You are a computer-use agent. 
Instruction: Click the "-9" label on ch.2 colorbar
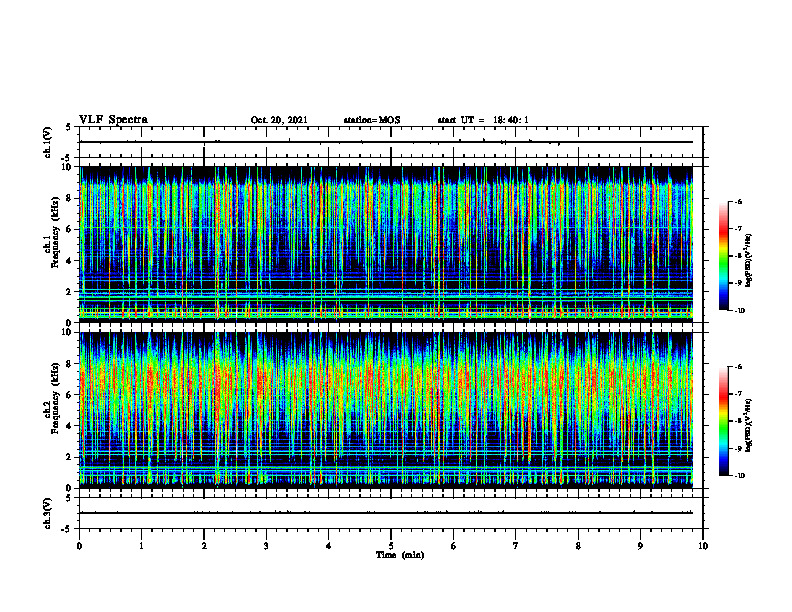(738, 448)
